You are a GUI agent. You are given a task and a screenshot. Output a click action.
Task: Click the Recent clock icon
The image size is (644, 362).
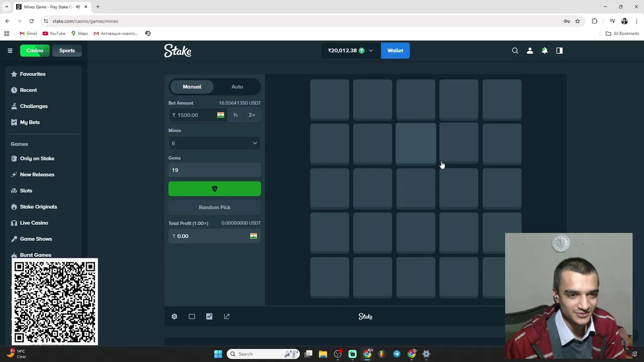click(x=14, y=90)
